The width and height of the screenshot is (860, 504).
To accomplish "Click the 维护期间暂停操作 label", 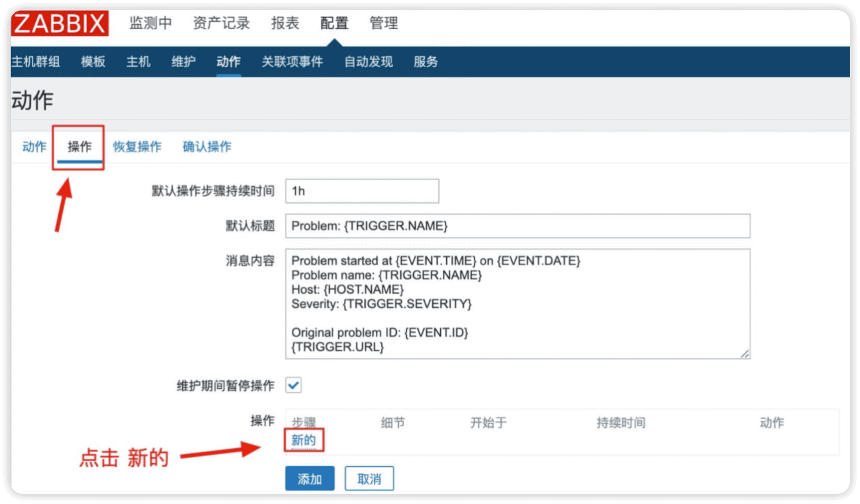I will click(225, 386).
